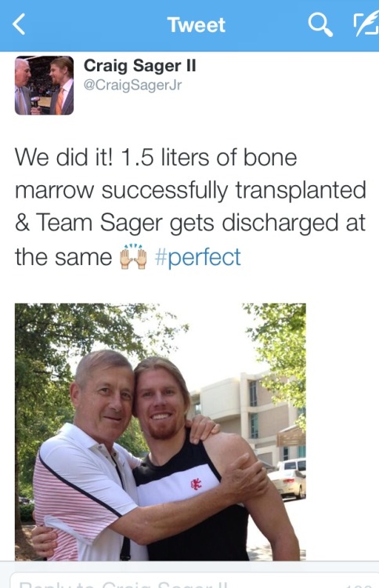379x588 pixels.
Task: Click the orange tie in profile avatar
Action: (x=60, y=100)
